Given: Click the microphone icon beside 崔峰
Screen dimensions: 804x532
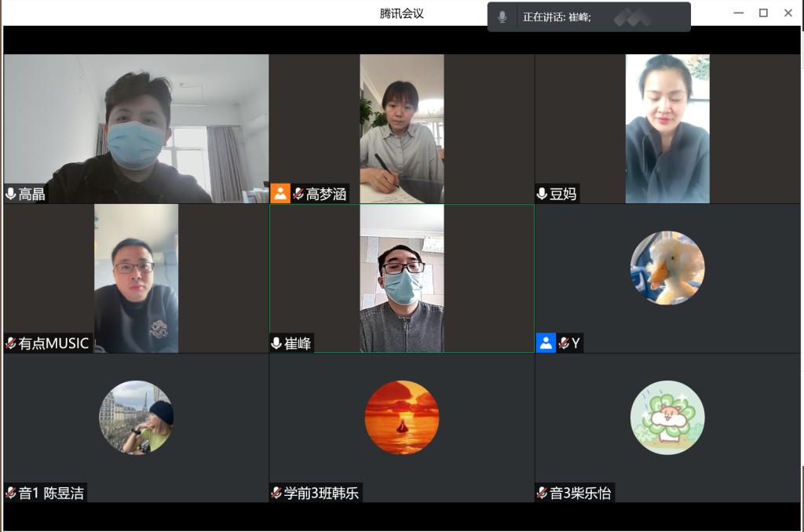Looking at the screenshot, I should (276, 343).
